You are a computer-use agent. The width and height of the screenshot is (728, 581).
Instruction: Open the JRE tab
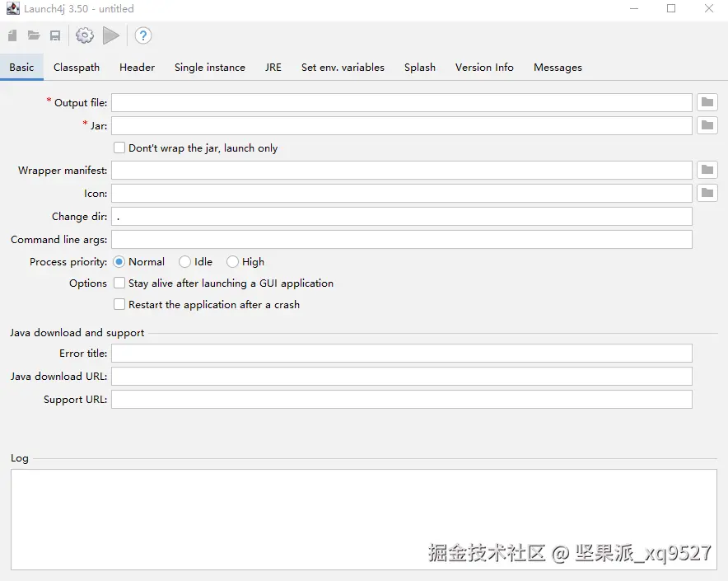point(273,68)
